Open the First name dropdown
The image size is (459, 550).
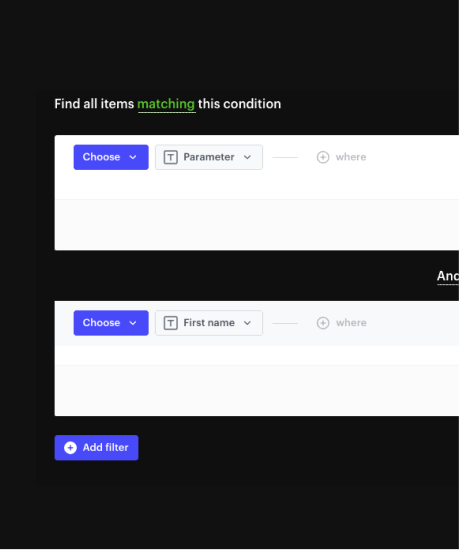[x=209, y=323]
